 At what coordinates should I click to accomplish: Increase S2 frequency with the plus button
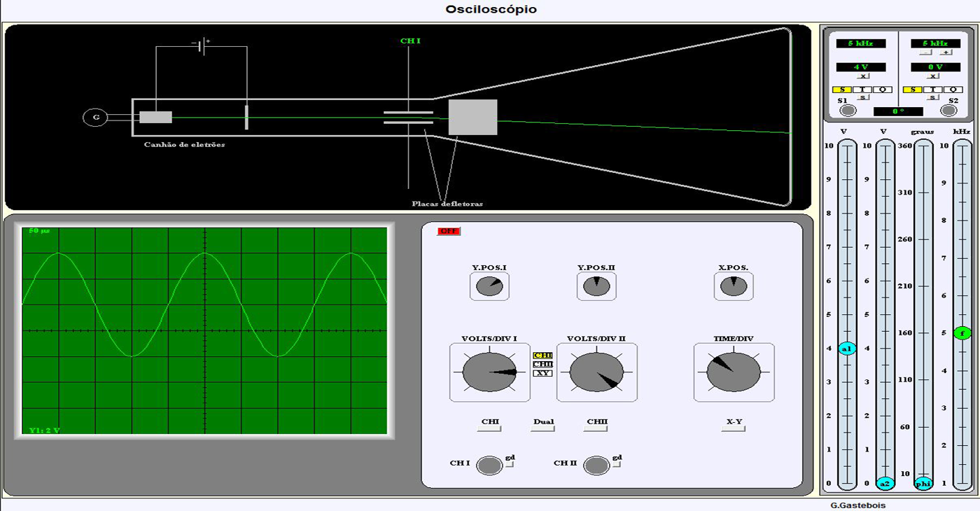coord(946,52)
